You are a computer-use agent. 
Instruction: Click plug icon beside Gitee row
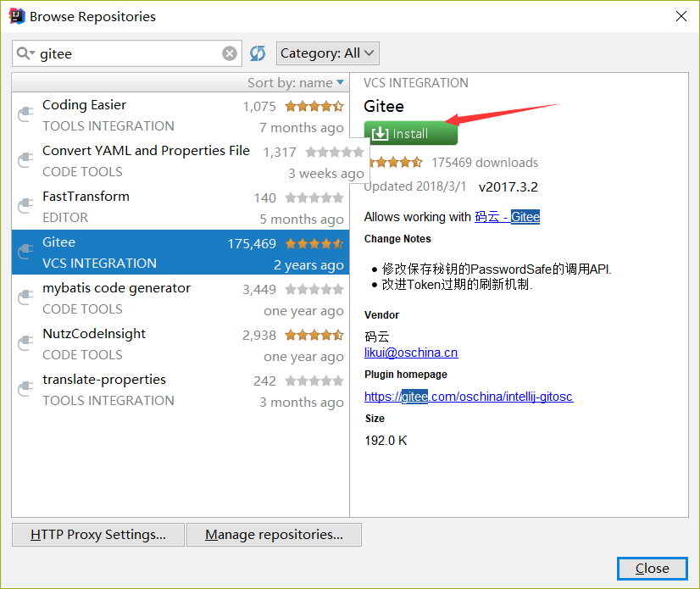pyautogui.click(x=25, y=253)
